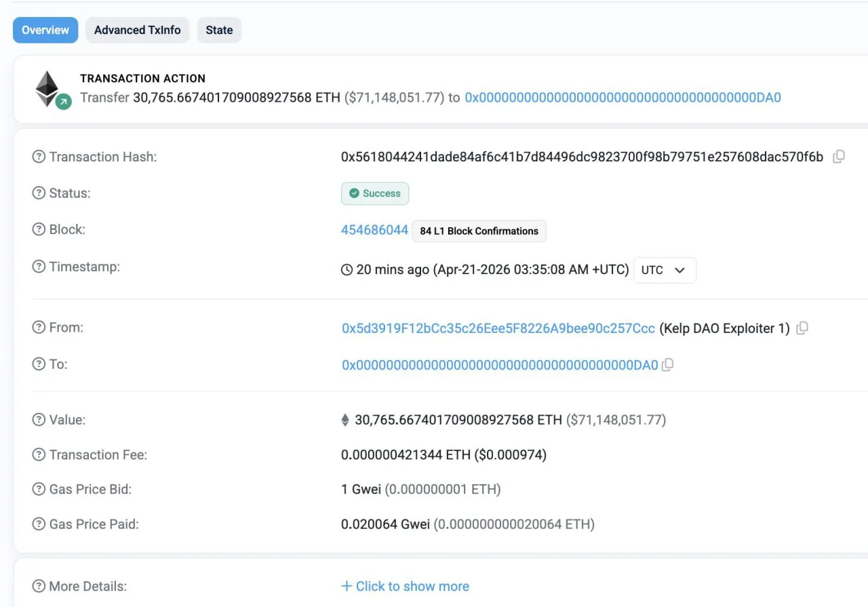This screenshot has width=868, height=607.
Task: Click the help icon beside More Details
Action: pyautogui.click(x=39, y=585)
